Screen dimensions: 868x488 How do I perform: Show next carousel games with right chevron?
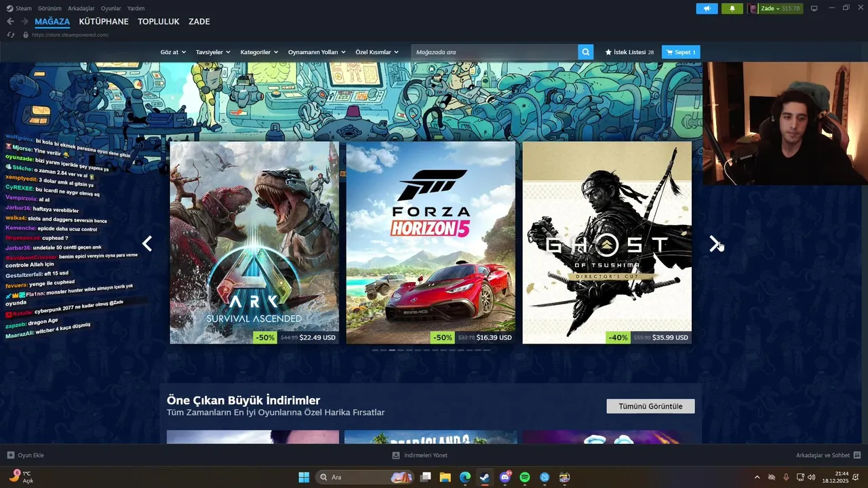(714, 243)
